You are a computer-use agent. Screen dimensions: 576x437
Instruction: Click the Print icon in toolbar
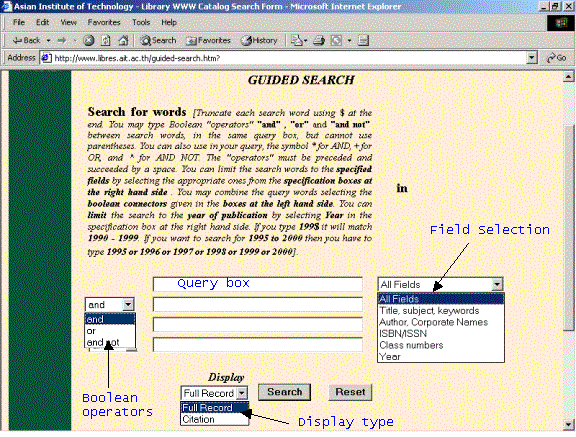pos(319,40)
